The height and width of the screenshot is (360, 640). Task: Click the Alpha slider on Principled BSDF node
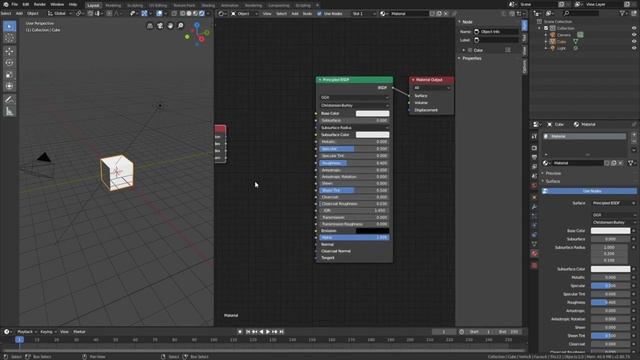point(354,237)
